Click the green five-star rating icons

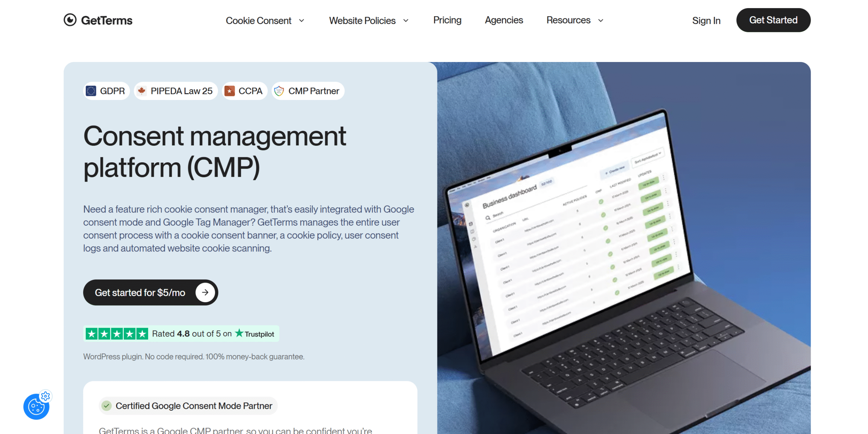[117, 334]
